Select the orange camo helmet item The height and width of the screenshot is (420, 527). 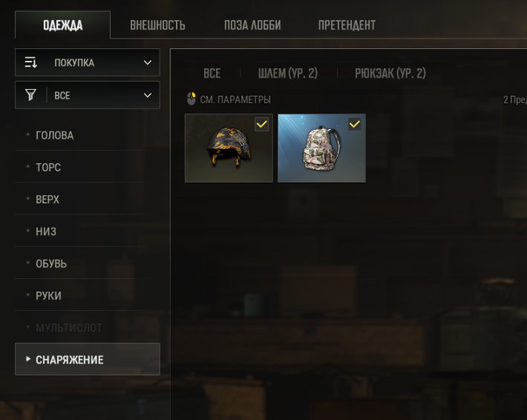tap(229, 148)
